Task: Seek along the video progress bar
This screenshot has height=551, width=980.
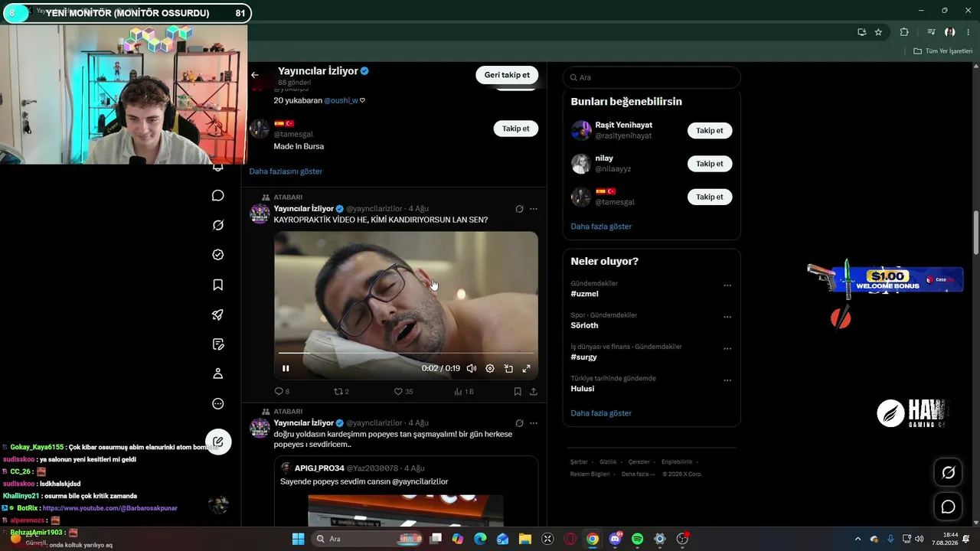Action: pos(406,353)
